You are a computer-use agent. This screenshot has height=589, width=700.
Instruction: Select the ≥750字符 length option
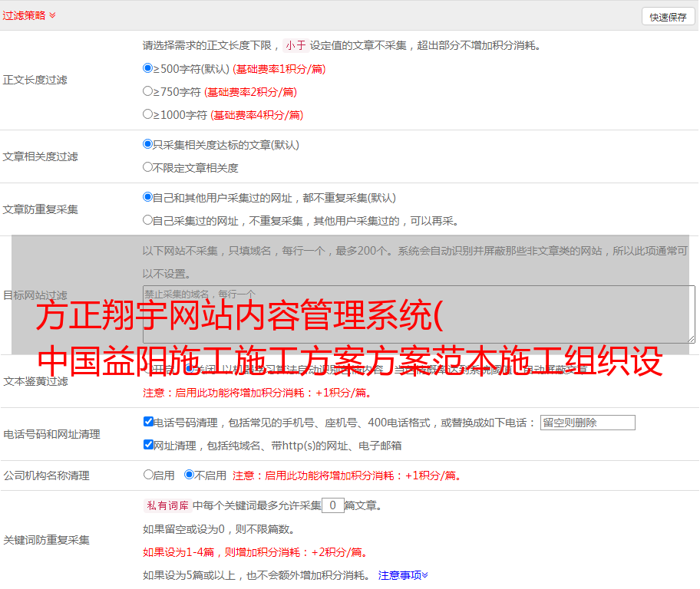147,91
